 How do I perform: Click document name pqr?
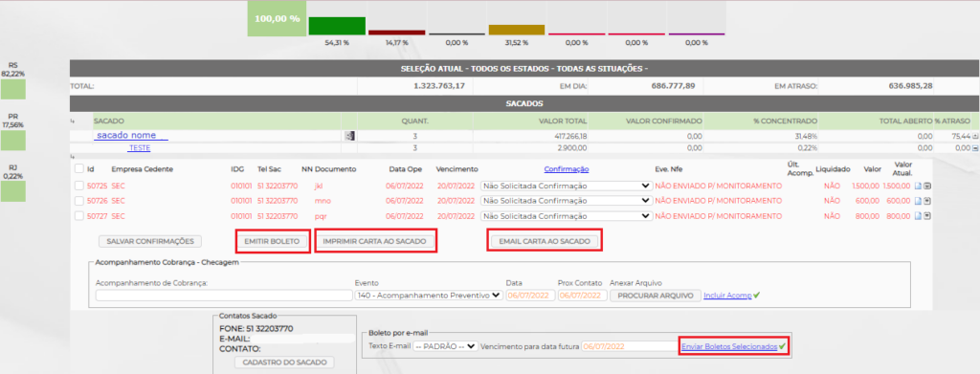click(x=322, y=216)
